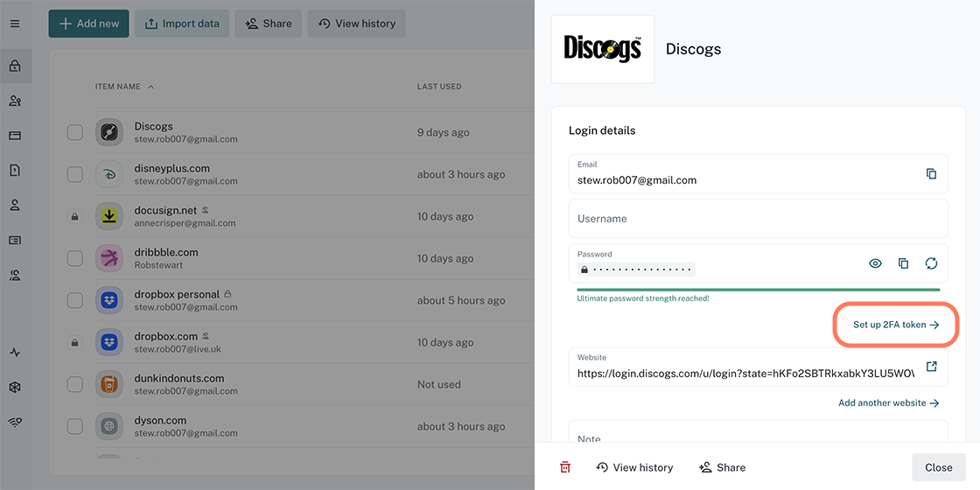Open the ID card sidebar icon
The image size is (980, 490).
click(15, 240)
